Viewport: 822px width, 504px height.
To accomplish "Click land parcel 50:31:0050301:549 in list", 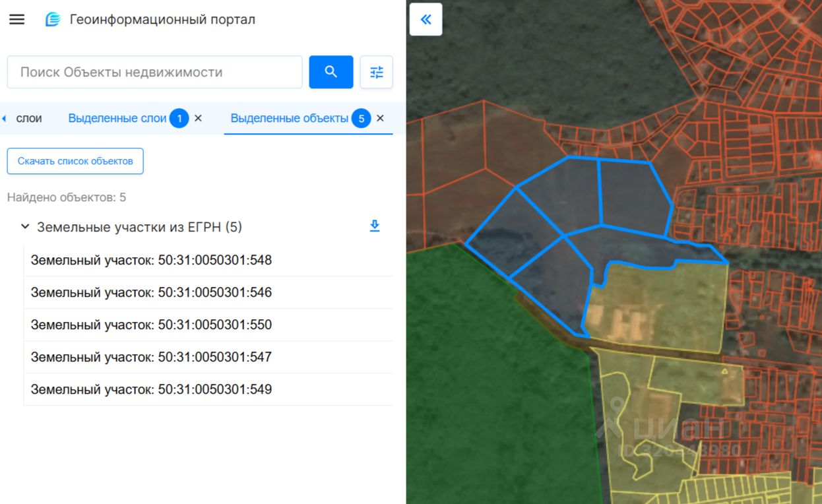I will pyautogui.click(x=151, y=389).
